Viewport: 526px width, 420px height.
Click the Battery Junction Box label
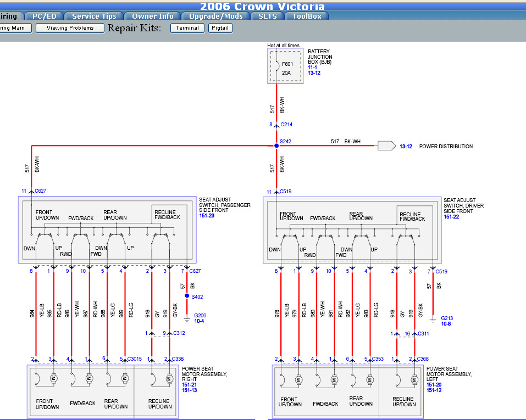[x=320, y=57]
